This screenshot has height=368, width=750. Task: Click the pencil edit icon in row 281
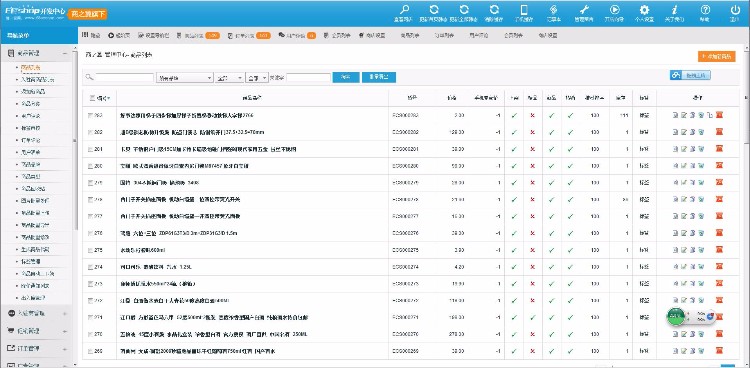coord(684,149)
